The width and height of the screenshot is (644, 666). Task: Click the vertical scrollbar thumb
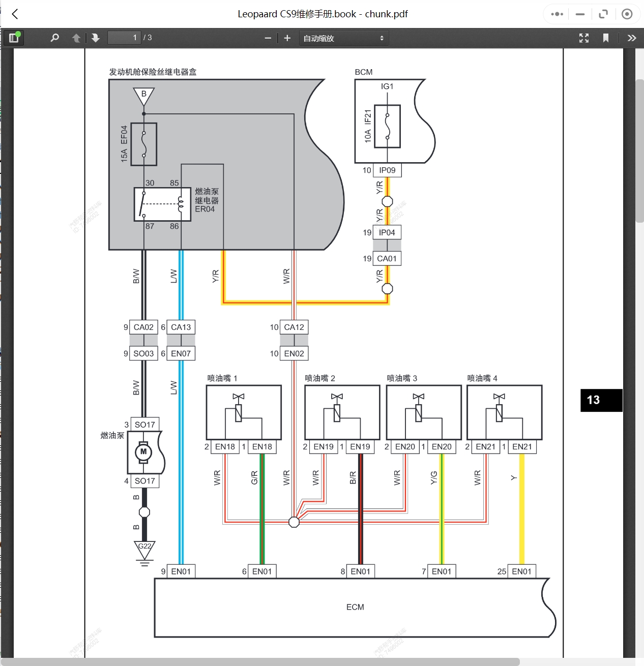[640, 150]
